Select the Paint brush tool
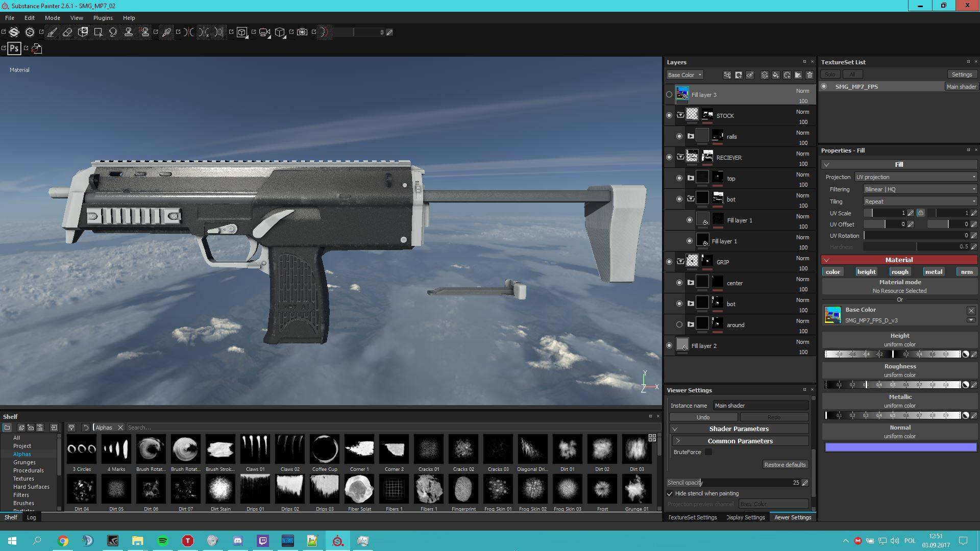 (52, 32)
